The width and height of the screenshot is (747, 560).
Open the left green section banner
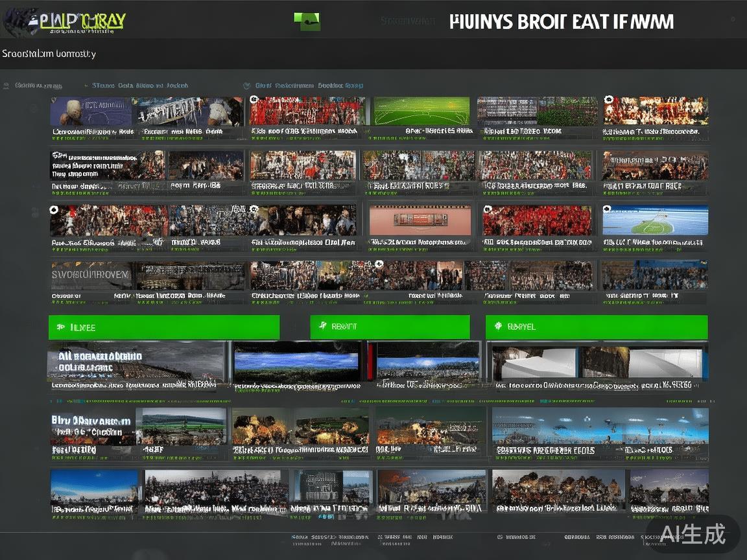pyautogui.click(x=164, y=327)
